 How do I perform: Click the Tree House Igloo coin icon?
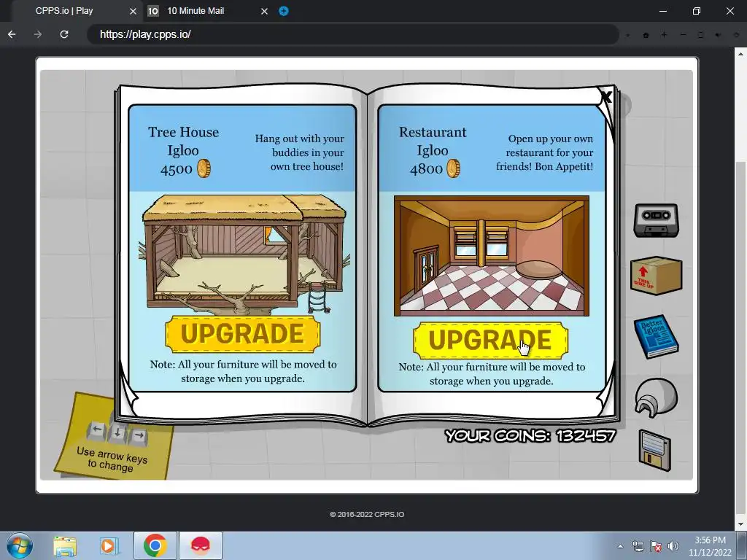204,168
